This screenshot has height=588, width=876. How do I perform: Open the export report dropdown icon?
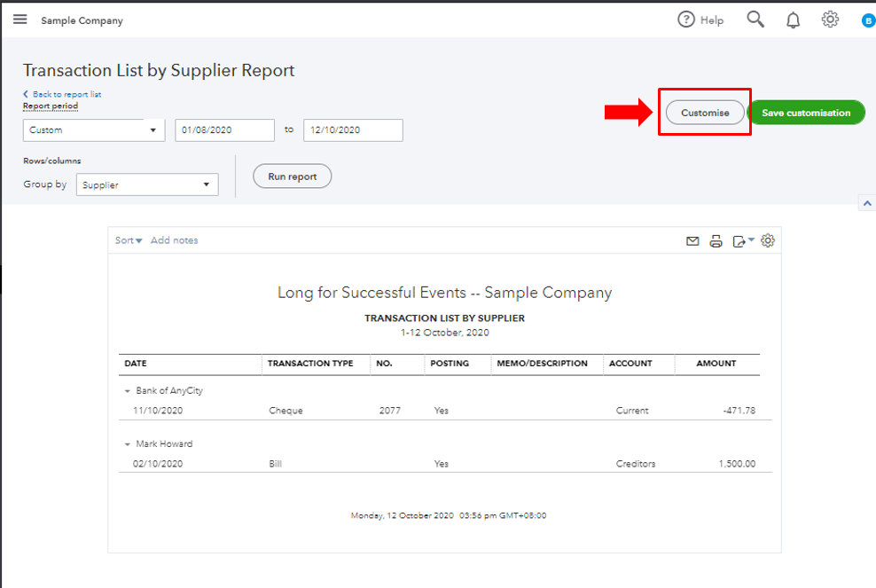pos(742,240)
